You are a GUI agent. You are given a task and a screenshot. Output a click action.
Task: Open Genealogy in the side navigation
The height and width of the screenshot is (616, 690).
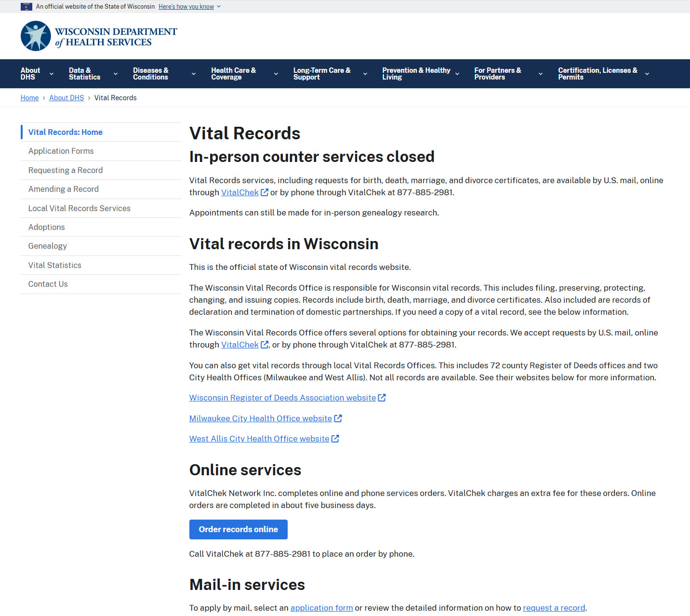point(48,246)
